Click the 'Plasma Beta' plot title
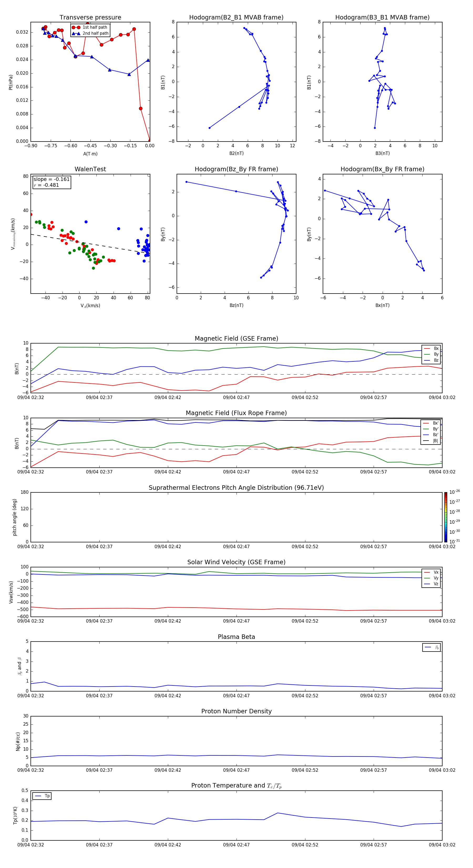Screen dimensions: 473x868 point(236,637)
